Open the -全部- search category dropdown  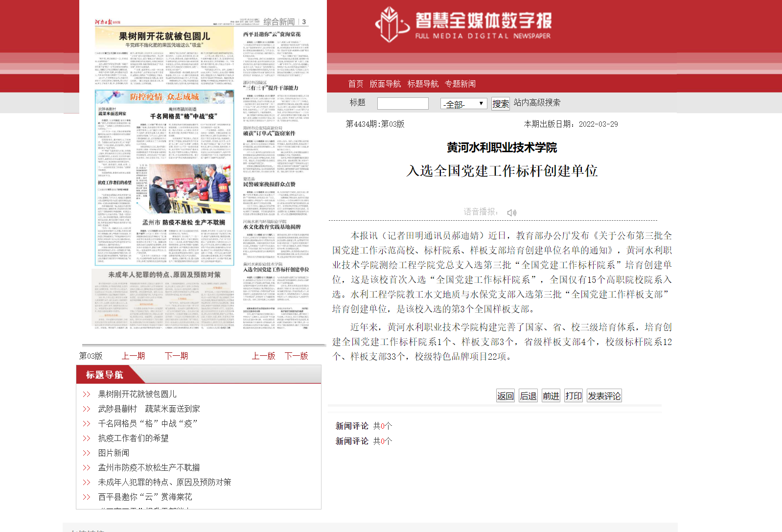[463, 104]
